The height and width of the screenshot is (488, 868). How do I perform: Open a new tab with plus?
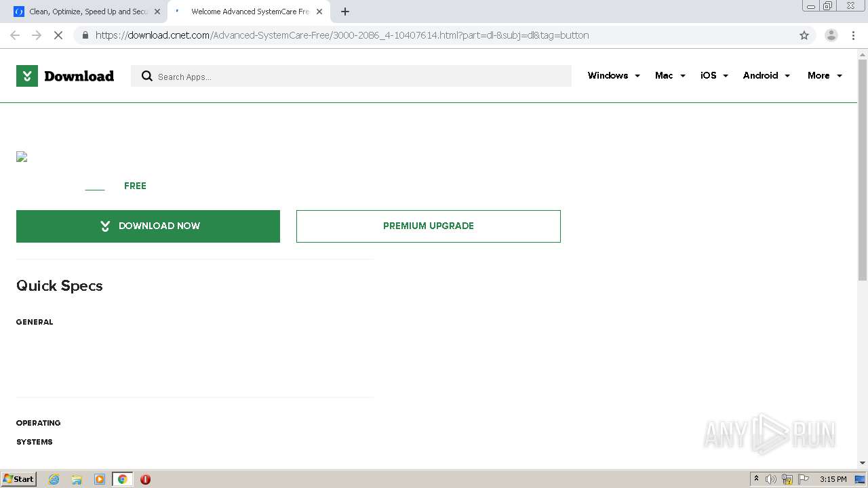[345, 12]
